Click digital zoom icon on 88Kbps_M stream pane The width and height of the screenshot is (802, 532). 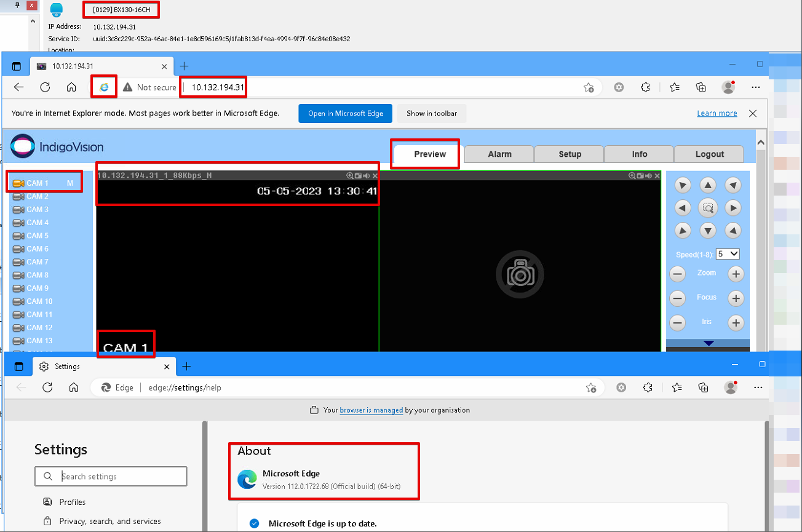point(350,176)
